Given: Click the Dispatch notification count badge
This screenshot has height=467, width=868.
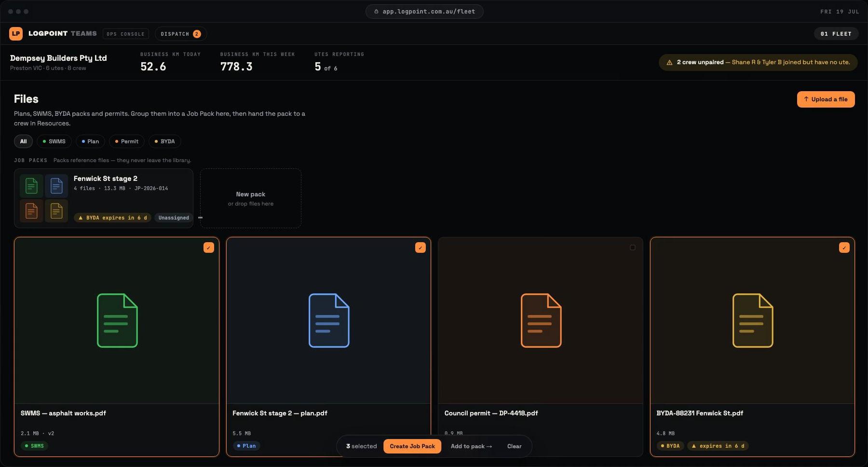Looking at the screenshot, I should tap(197, 34).
